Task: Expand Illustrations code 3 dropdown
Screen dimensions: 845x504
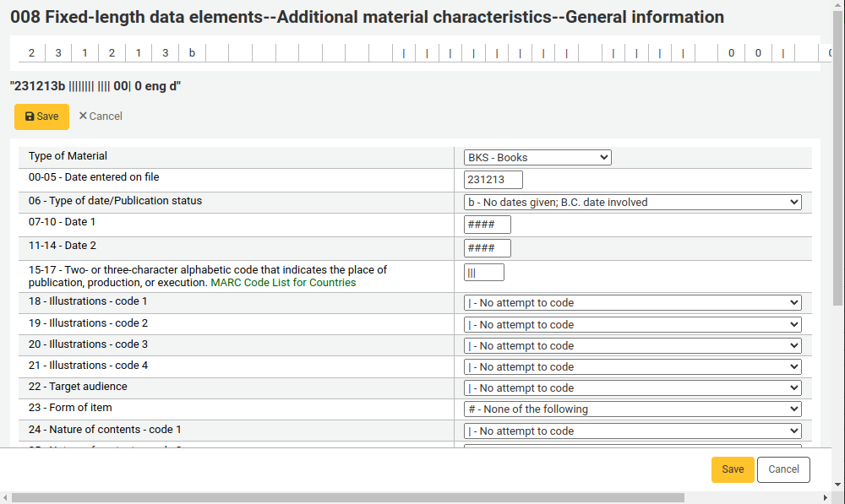Action: pyautogui.click(x=633, y=345)
